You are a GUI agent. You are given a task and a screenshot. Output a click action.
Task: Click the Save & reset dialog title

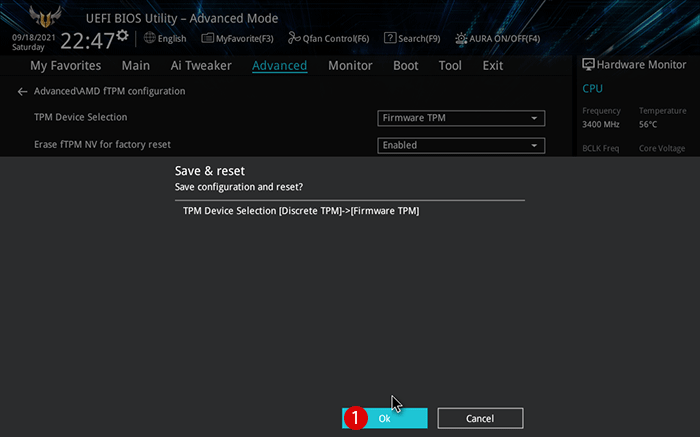point(209,171)
